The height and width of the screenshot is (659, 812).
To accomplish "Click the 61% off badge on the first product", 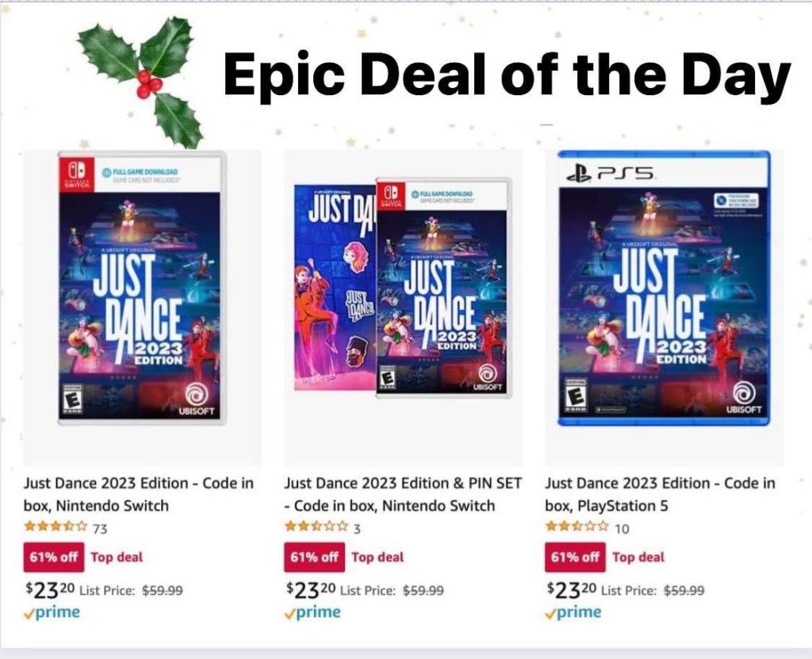I will click(x=53, y=557).
